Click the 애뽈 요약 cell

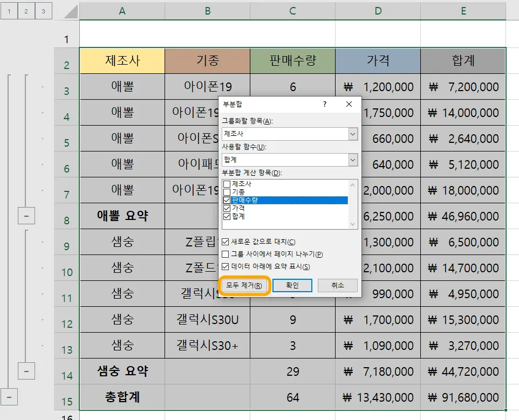(x=122, y=216)
